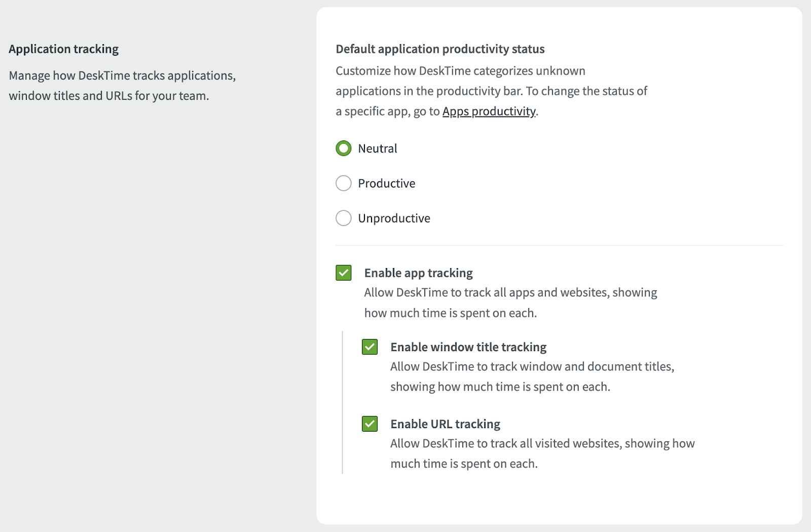The height and width of the screenshot is (532, 811).
Task: Click the Default application productivity status heading
Action: pyautogui.click(x=440, y=49)
